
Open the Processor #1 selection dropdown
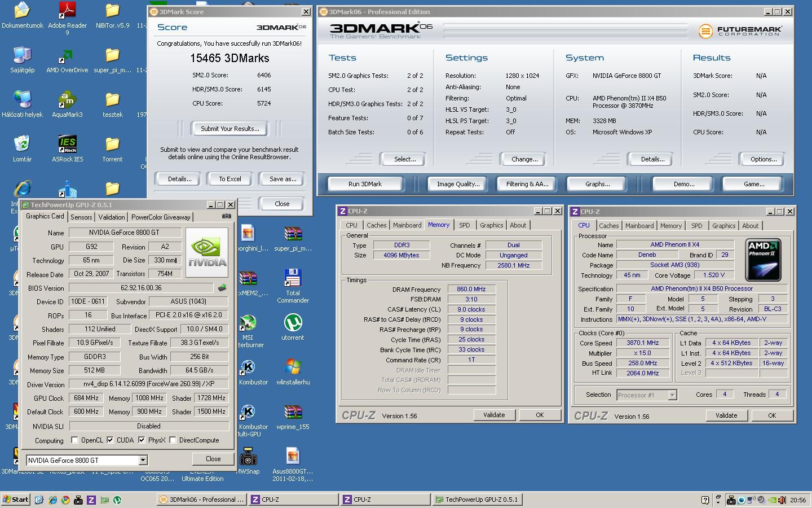pos(672,395)
